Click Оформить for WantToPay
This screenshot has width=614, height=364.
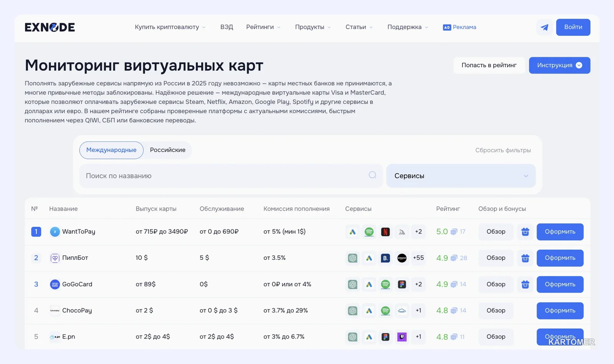560,232
